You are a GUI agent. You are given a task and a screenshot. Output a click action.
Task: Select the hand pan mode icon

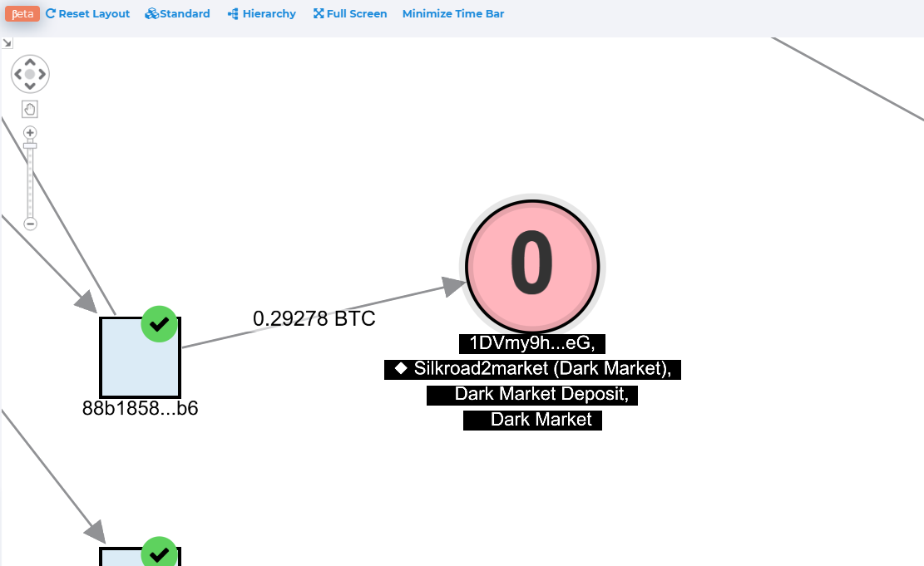pos(30,109)
